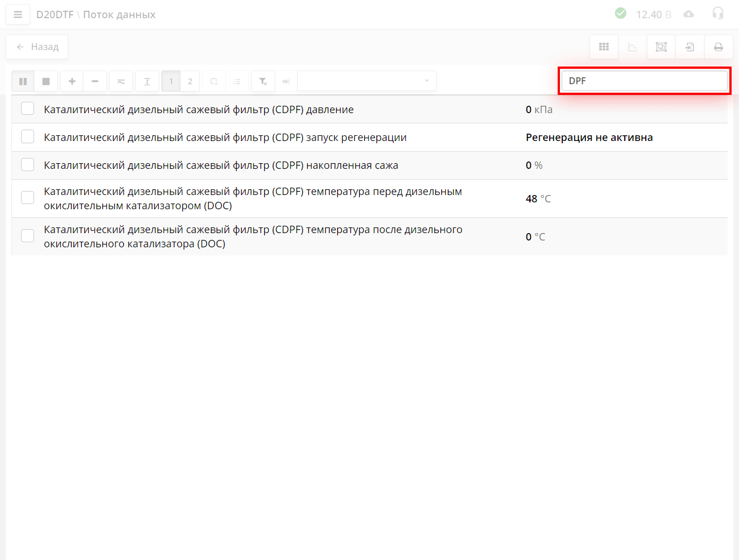739x560 pixels.
Task: Enable checkbox for temperature before DOC
Action: point(27,198)
